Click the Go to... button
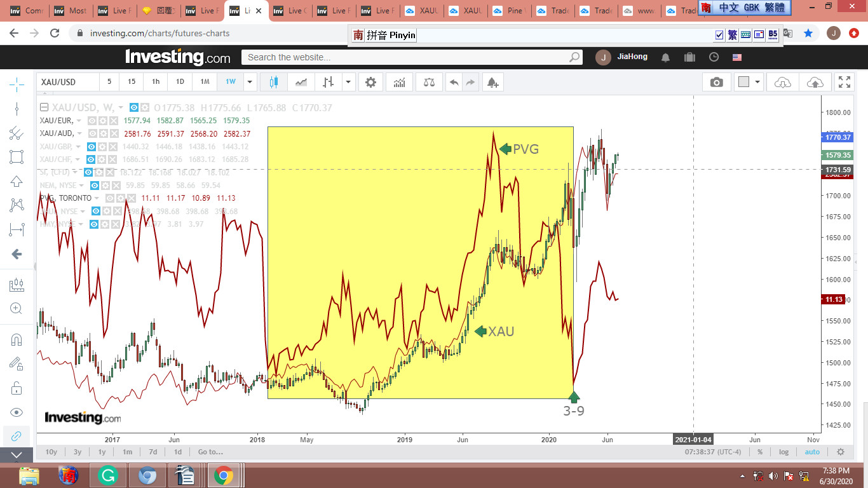Screen dimensions: 868x488 coord(210,452)
